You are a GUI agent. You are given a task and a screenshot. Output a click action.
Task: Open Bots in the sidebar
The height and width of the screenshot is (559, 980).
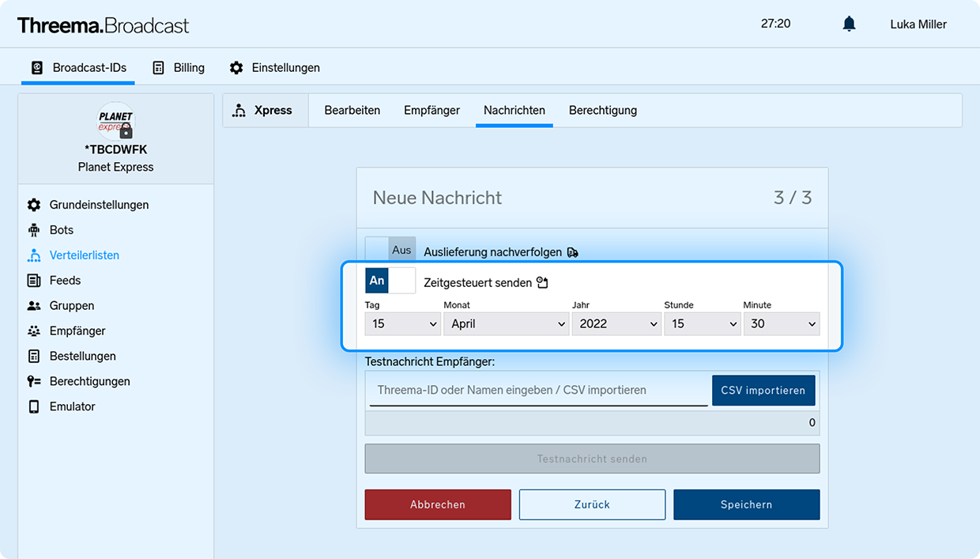tap(62, 230)
